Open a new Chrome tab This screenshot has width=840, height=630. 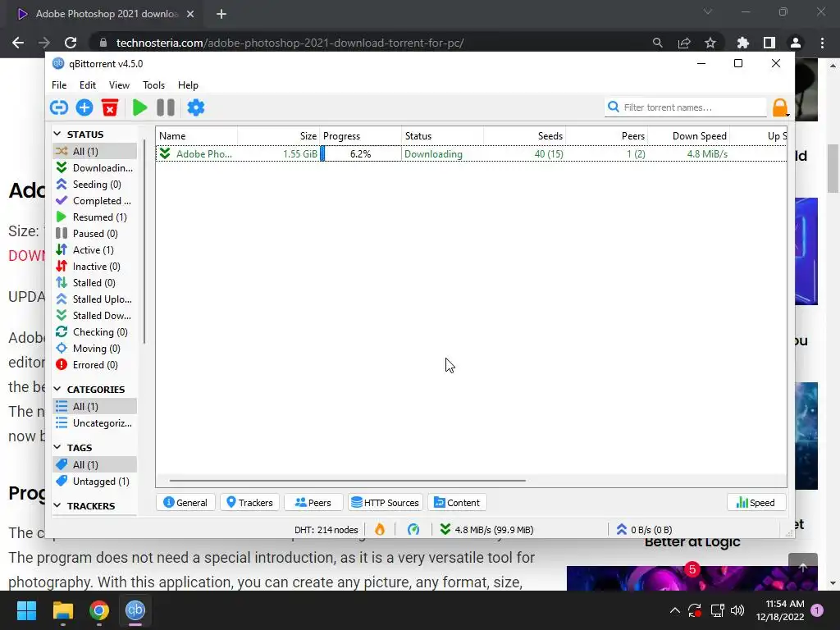click(221, 14)
